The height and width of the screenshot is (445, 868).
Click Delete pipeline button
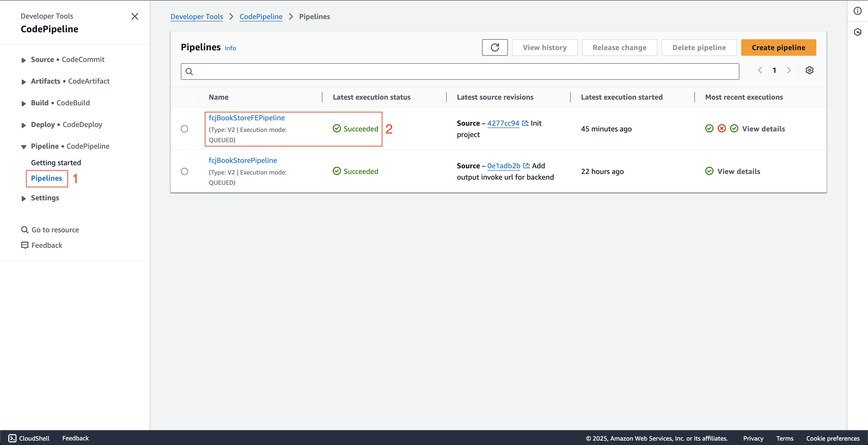(699, 47)
